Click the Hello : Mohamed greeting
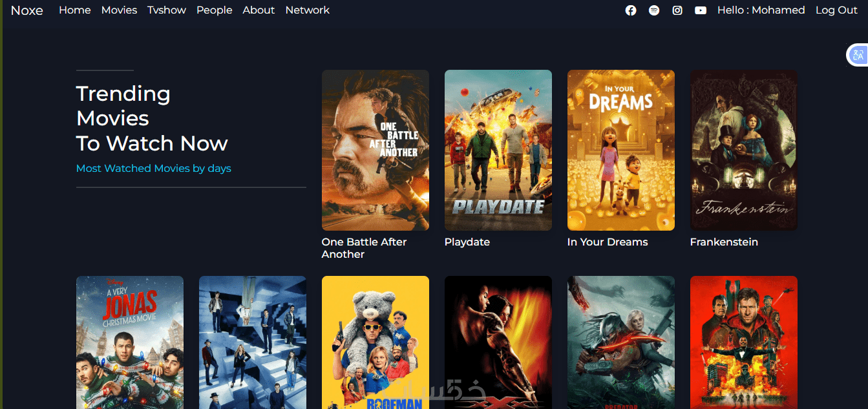Screen dimensions: 868x409 click(x=761, y=10)
